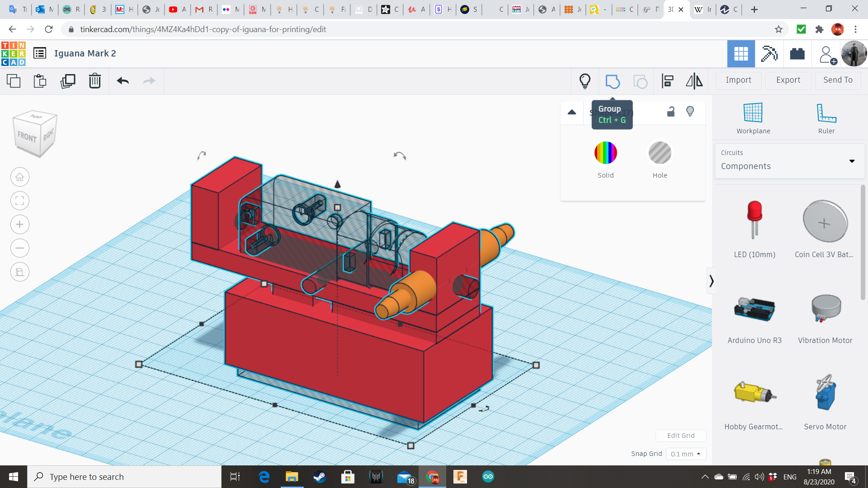Collapse the shape inspector panel

tap(572, 112)
